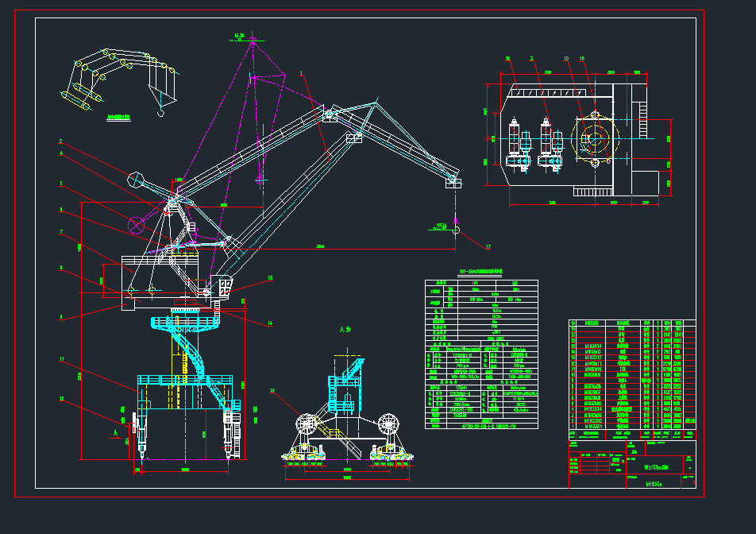Select part balloon number 5
The height and width of the screenshot is (534, 756).
60,184
